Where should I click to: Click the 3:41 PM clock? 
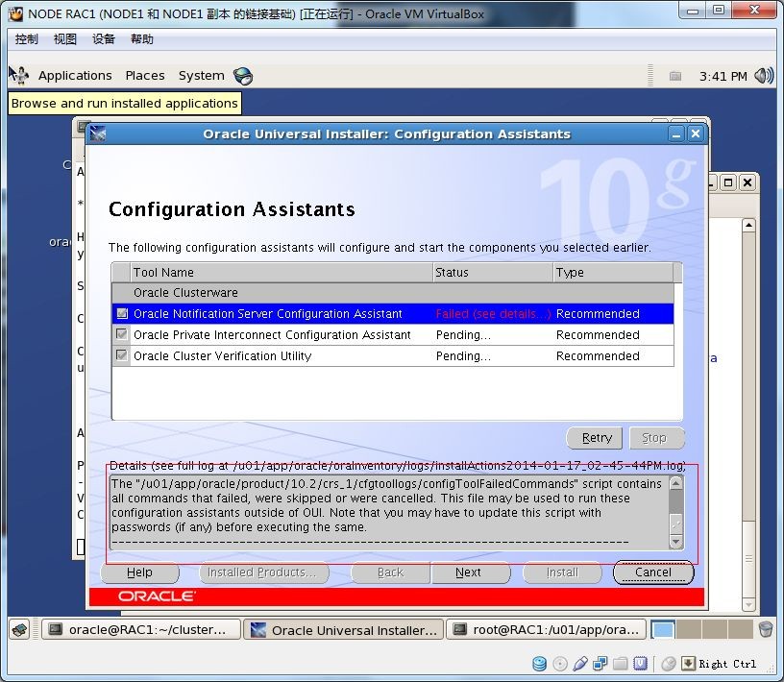pos(723,76)
